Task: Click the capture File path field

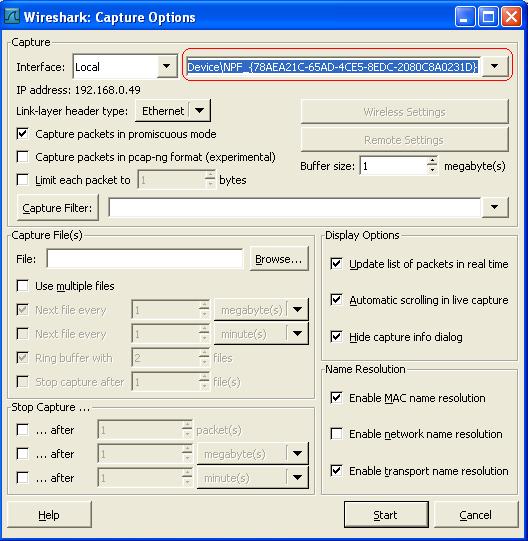Action: (145, 258)
